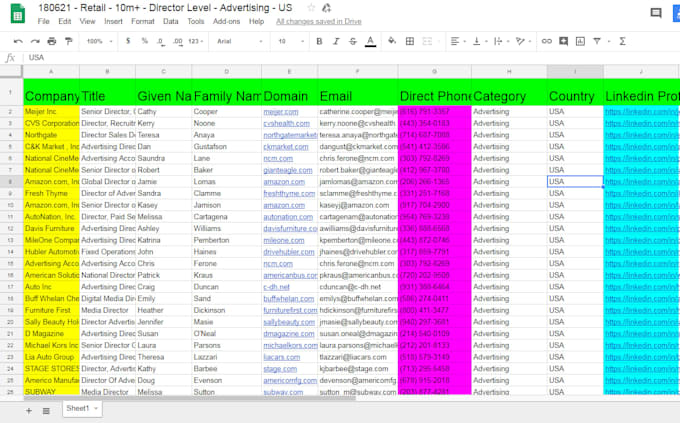Click the filter funnel icon
The width and height of the screenshot is (680, 423).
click(x=597, y=41)
